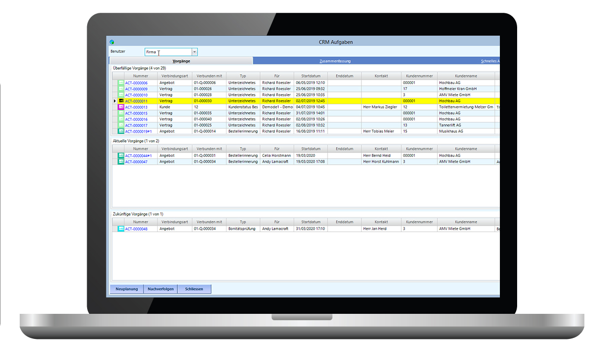Click the app globe icon in title bar

(x=112, y=42)
